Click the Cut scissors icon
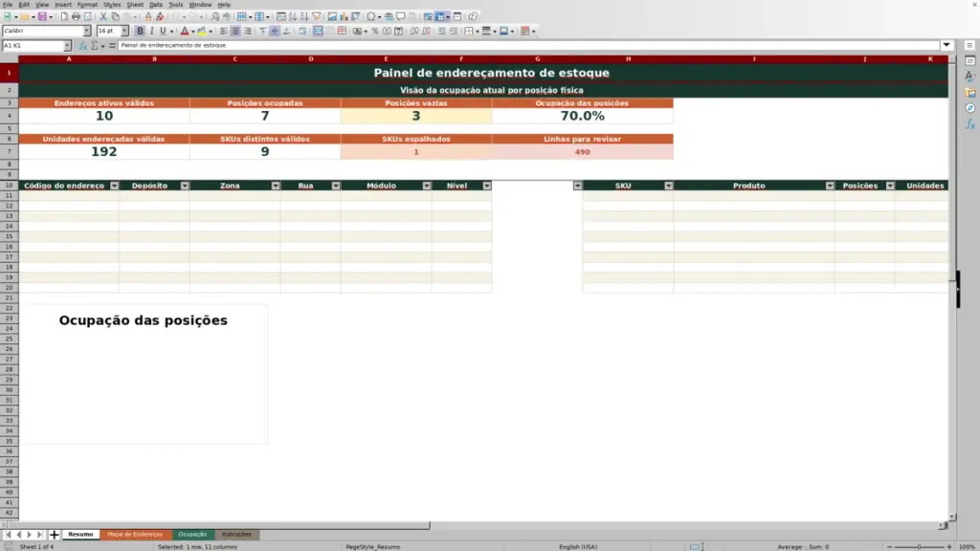 103,17
